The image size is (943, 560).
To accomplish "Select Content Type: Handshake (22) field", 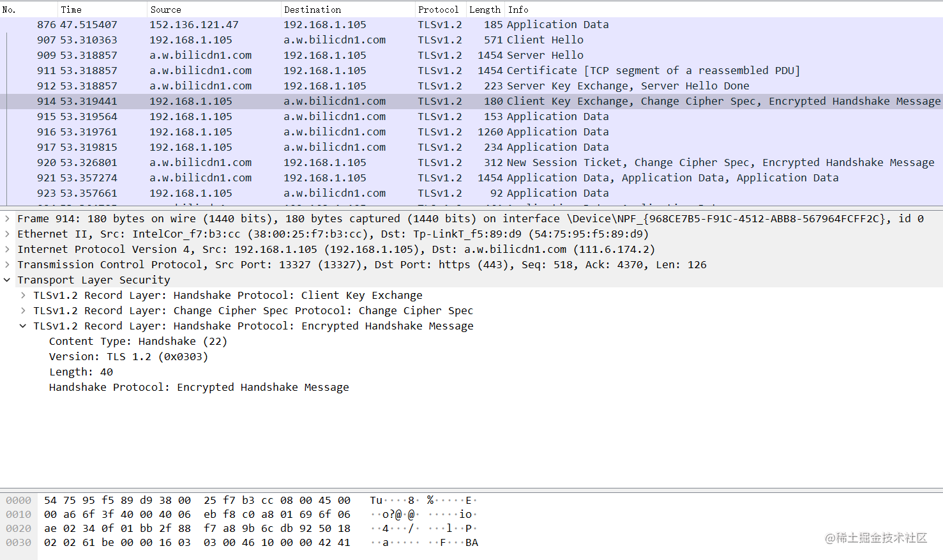I will click(x=138, y=341).
